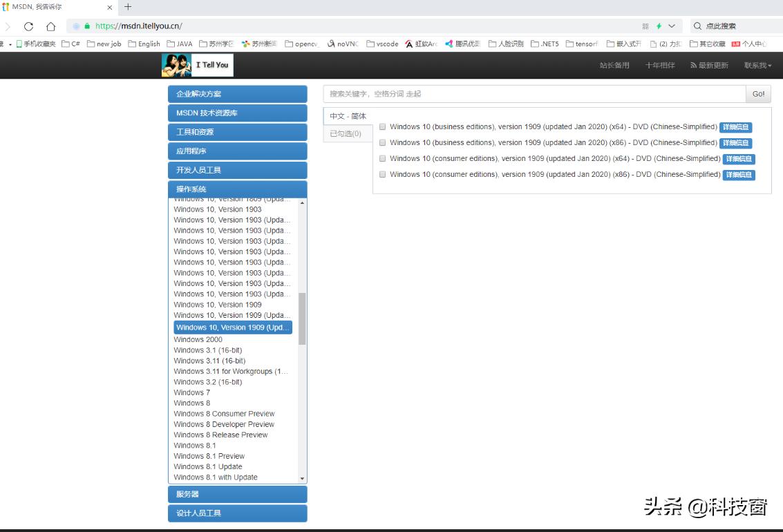Focus the 点此搜索 browser search box
Viewport: 783px width, 532px height.
[x=737, y=26]
